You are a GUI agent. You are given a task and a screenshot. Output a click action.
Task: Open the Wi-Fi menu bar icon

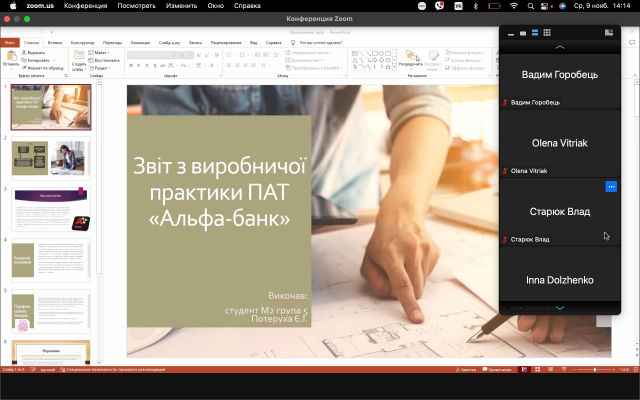click(514, 6)
